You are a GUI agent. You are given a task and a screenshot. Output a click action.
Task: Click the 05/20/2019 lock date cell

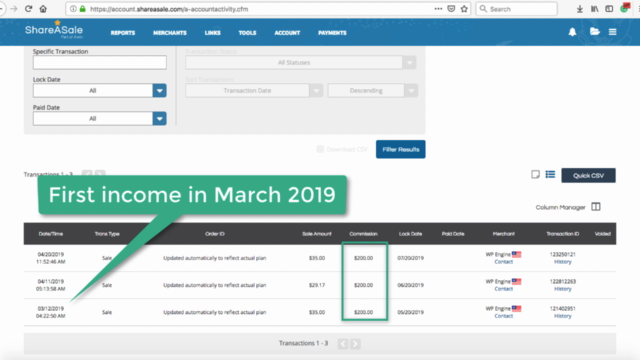coord(410,312)
